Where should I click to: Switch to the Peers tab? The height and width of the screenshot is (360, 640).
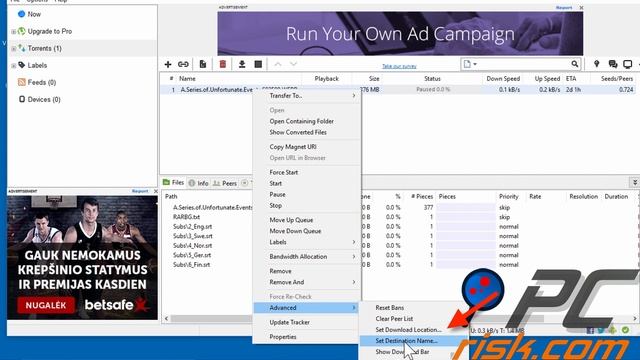pos(225,183)
